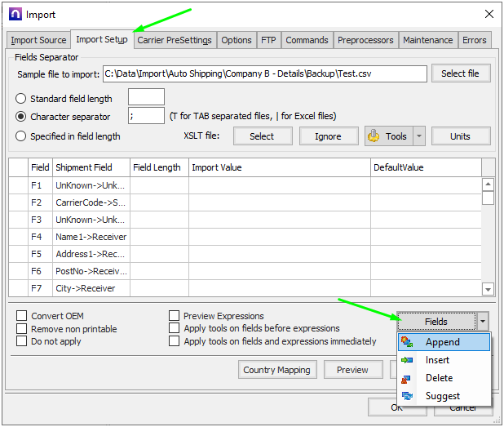Switch to Carrier PreSettings tab

pyautogui.click(x=174, y=40)
